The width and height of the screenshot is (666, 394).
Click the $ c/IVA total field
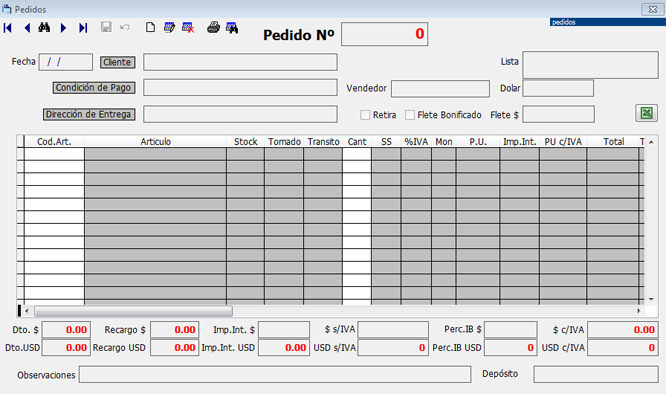click(x=623, y=330)
